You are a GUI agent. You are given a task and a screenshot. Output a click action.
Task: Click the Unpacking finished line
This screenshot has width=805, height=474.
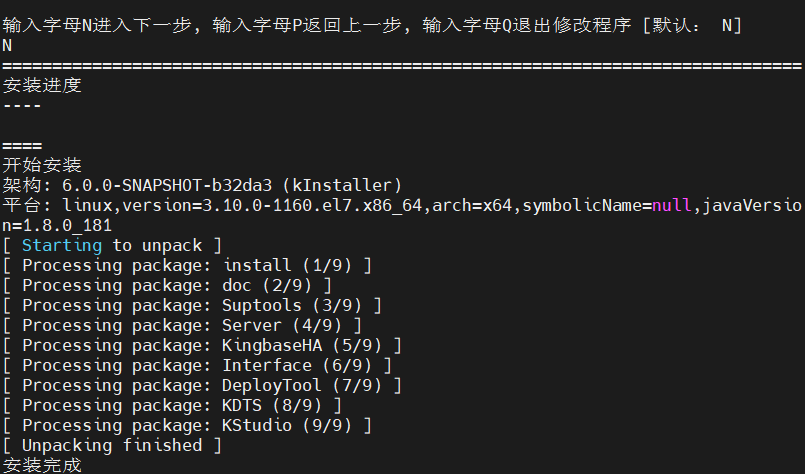pos(112,445)
